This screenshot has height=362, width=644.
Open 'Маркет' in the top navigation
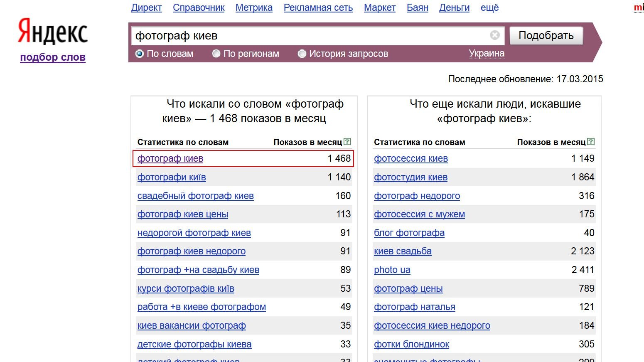379,7
